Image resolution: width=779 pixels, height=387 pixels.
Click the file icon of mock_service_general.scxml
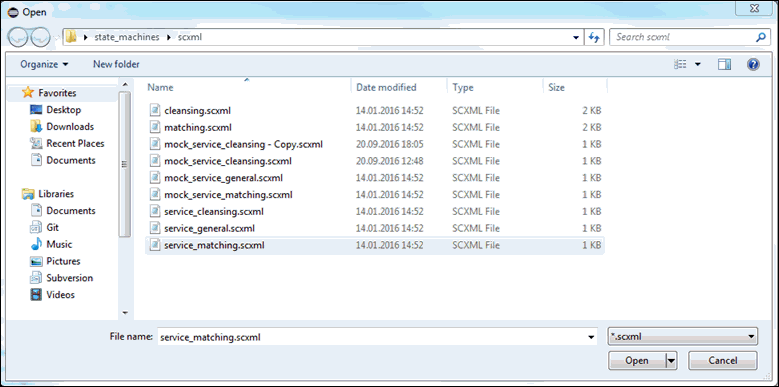[x=156, y=178]
